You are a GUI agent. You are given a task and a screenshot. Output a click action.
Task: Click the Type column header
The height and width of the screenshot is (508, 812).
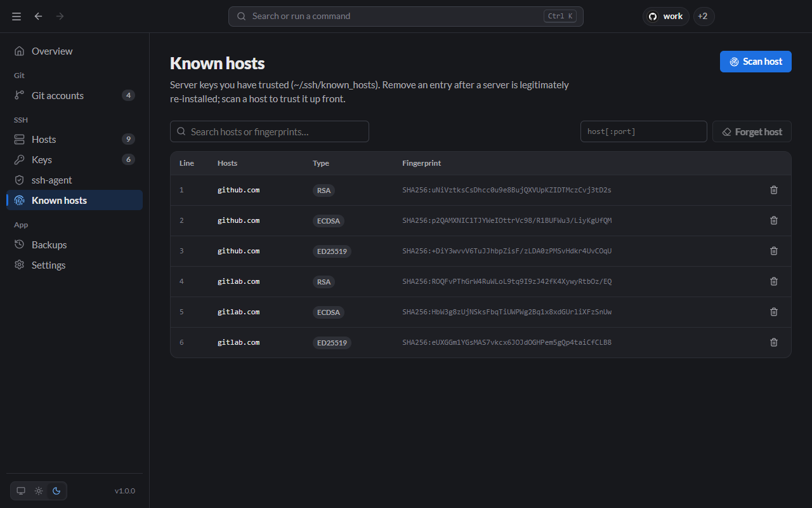pyautogui.click(x=321, y=163)
